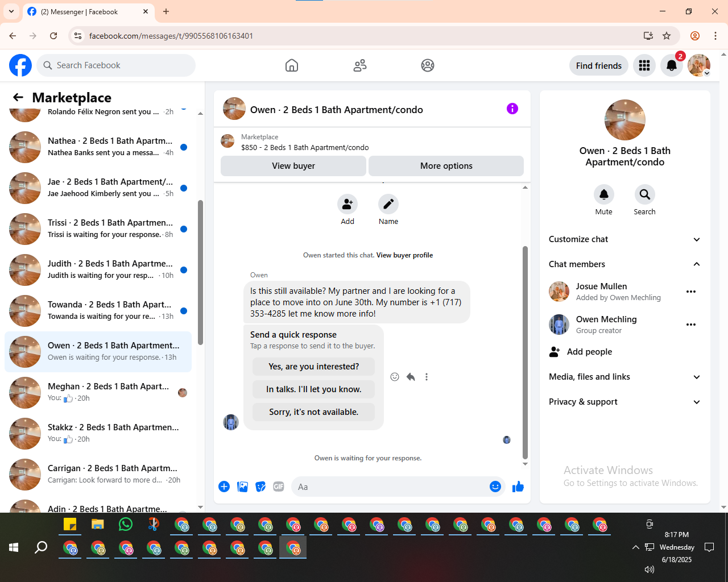Send quick response 'Yes, are you interested?'
Screen dimensions: 728x582
click(314, 367)
